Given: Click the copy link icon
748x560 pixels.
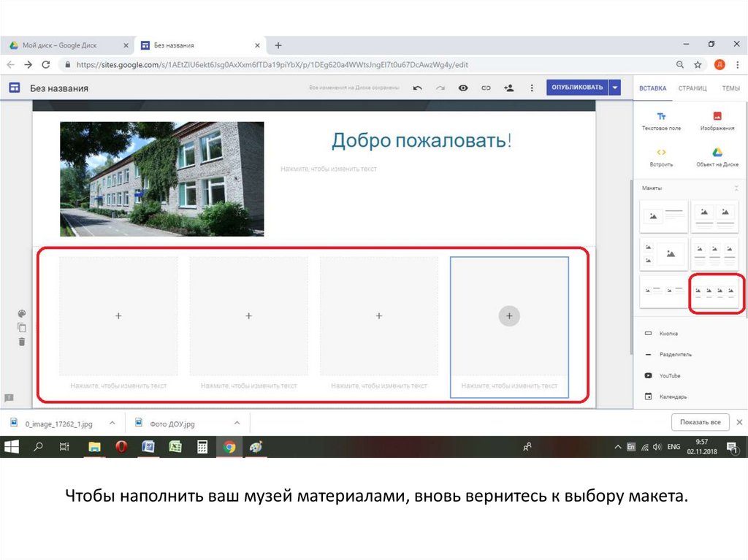Looking at the screenshot, I should click(485, 88).
